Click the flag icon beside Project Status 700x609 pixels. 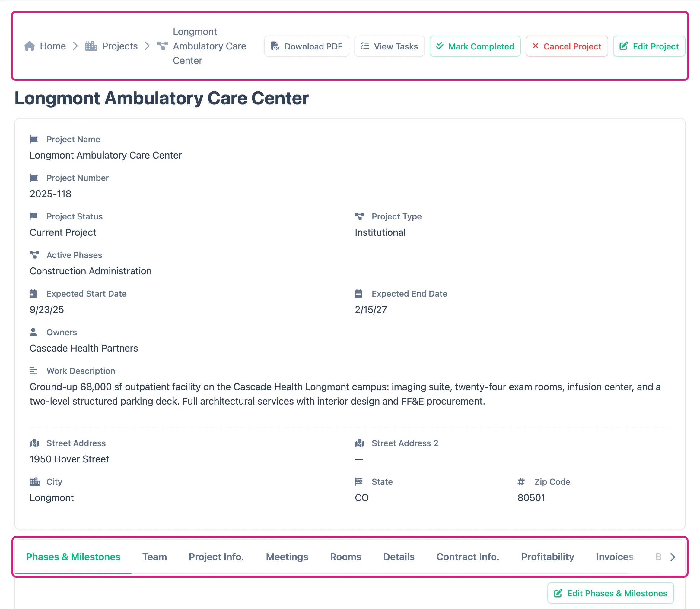pos(33,216)
